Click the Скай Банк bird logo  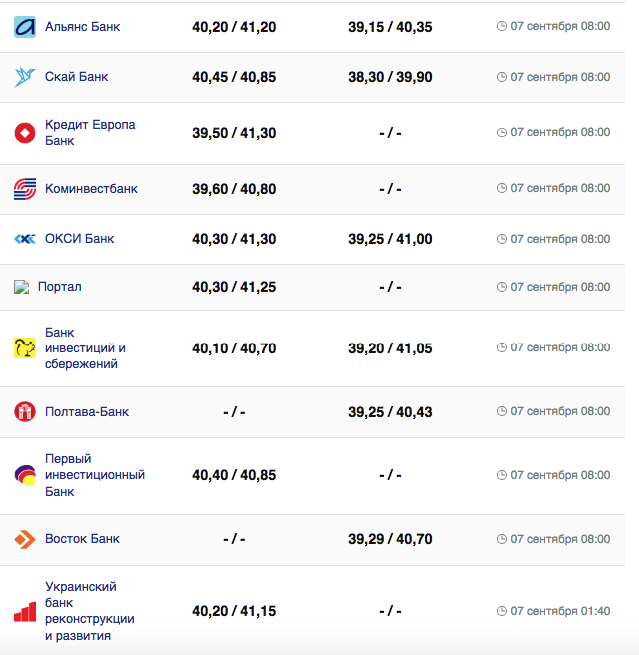25,77
